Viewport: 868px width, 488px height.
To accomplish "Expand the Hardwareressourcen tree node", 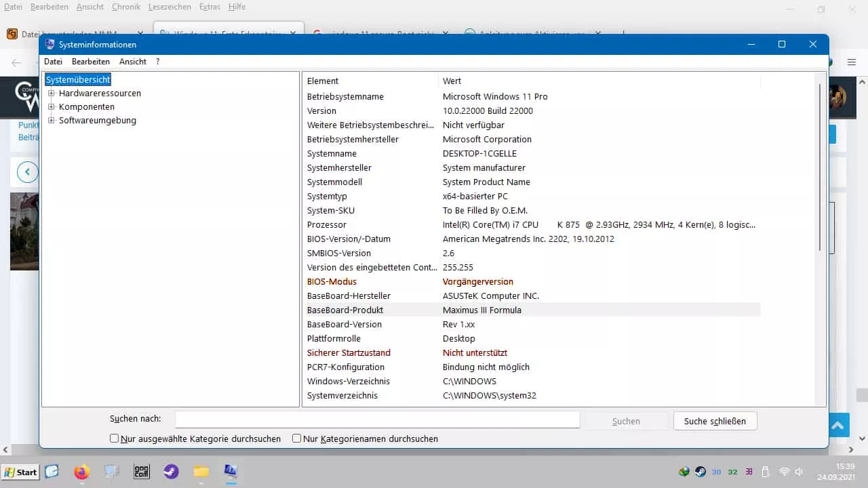I will (x=51, y=94).
